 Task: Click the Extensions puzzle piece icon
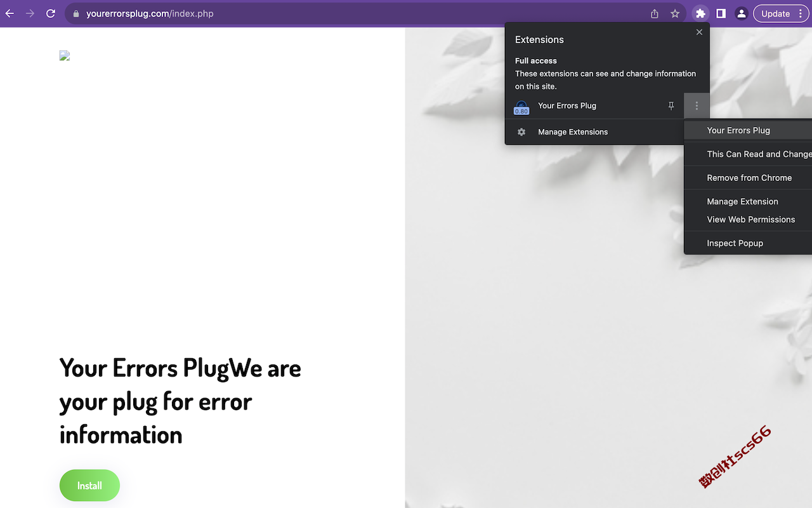[700, 13]
